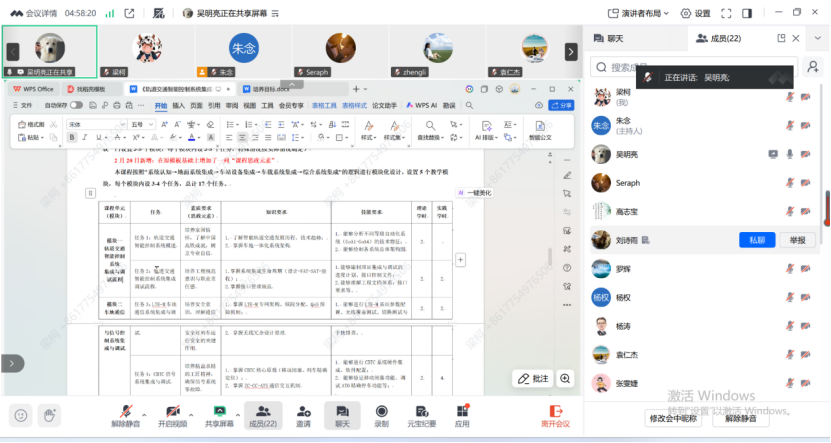Start recording with the 录制 icon

(381, 410)
